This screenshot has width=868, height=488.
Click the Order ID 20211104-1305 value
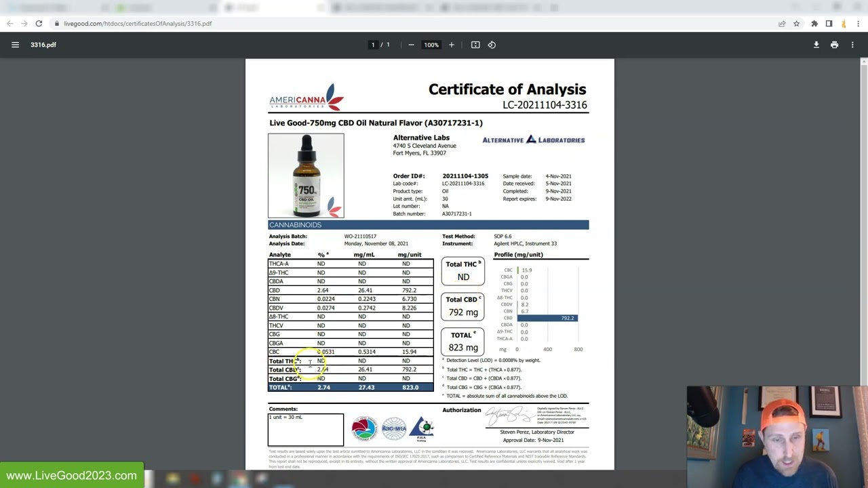465,176
